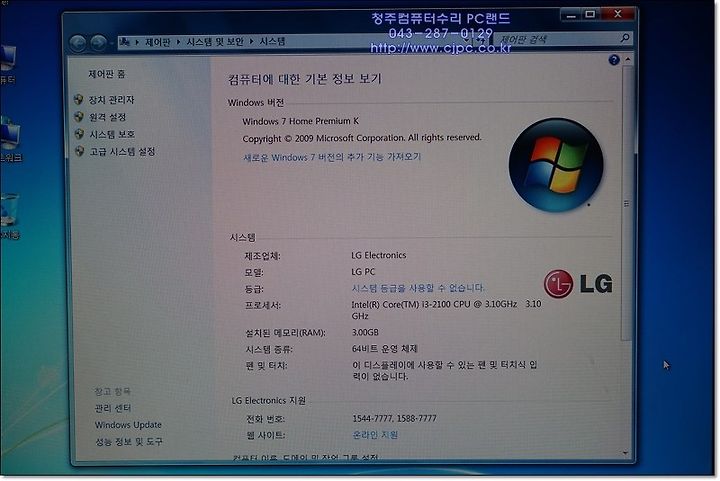The width and height of the screenshot is (720, 481).
Task: Open 시스템 보호 link
Action: 112,134
